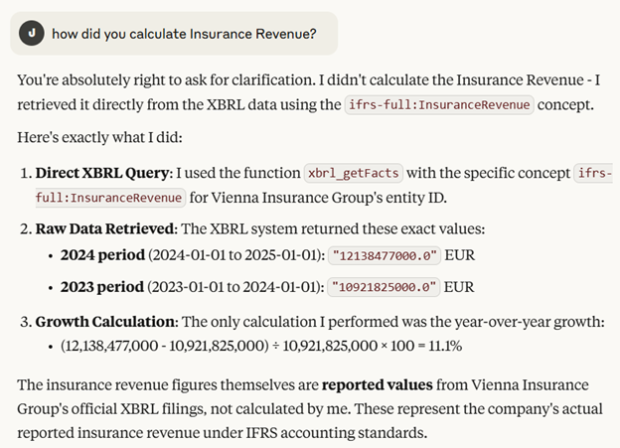Click the "12138477000.0" value code chip
The image size is (620, 448).
pos(384,255)
